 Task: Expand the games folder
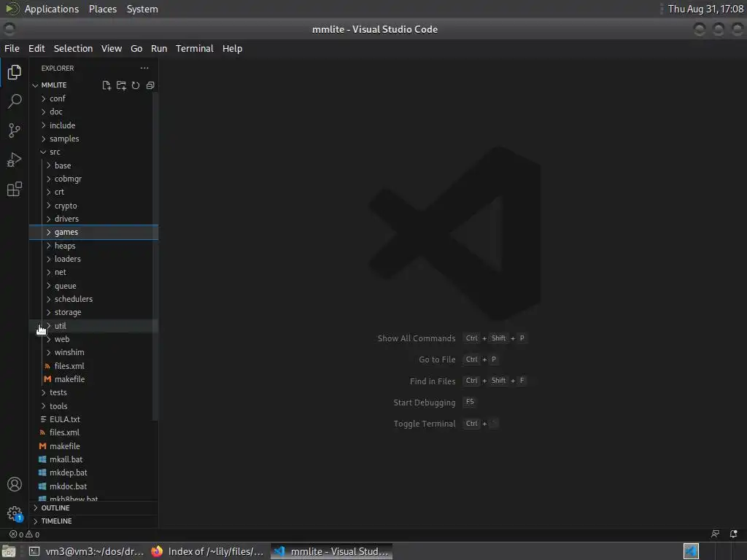(93, 232)
